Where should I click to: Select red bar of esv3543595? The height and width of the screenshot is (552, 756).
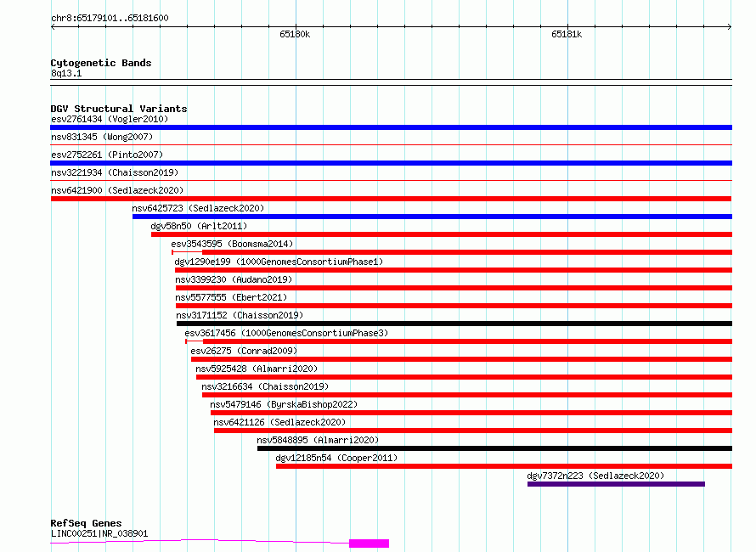coord(467,252)
